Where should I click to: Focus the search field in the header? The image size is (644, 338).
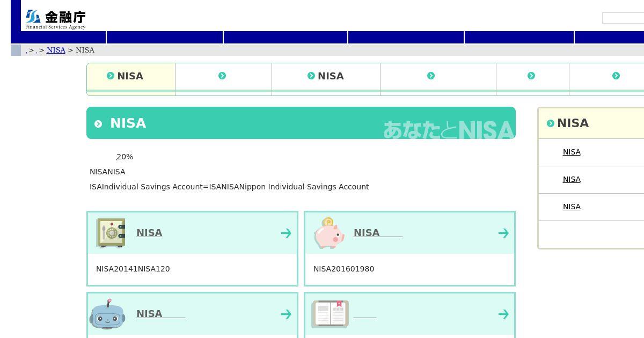click(623, 18)
